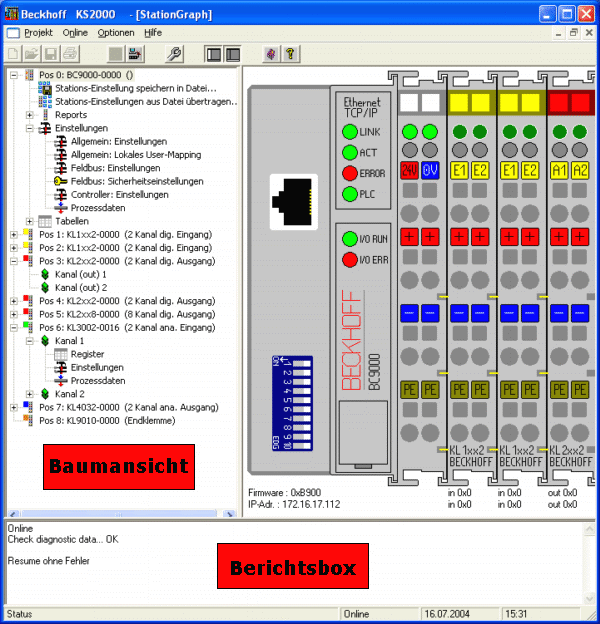Click the purple info toolbar icon
Screen dimensions: 600x624
click(271, 54)
